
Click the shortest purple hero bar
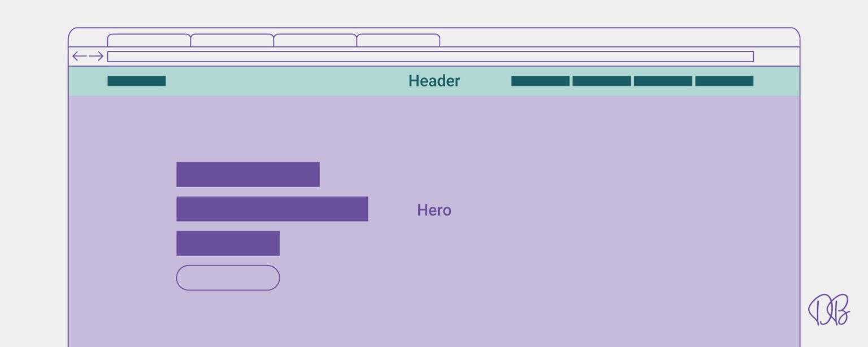pyautogui.click(x=228, y=243)
